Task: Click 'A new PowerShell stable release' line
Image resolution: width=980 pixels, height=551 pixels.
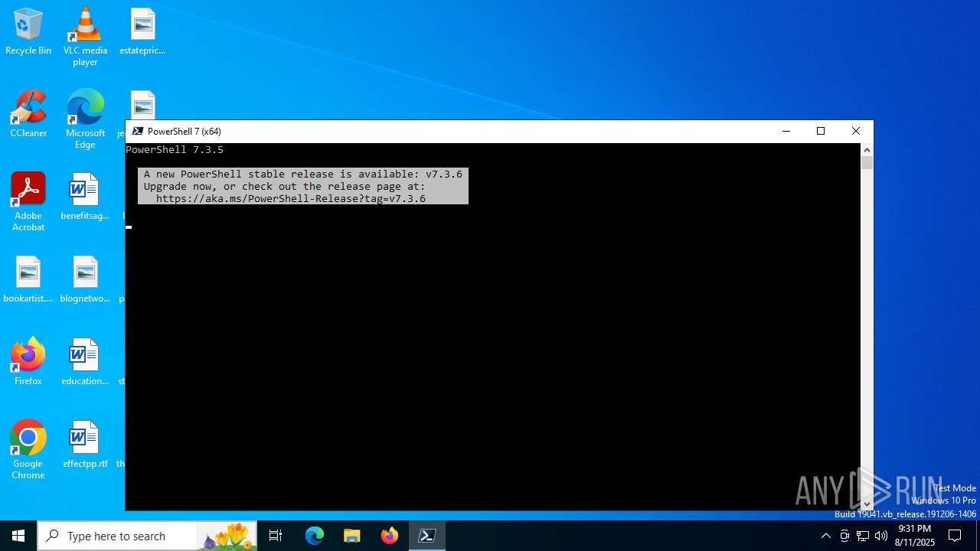Action: tap(303, 174)
